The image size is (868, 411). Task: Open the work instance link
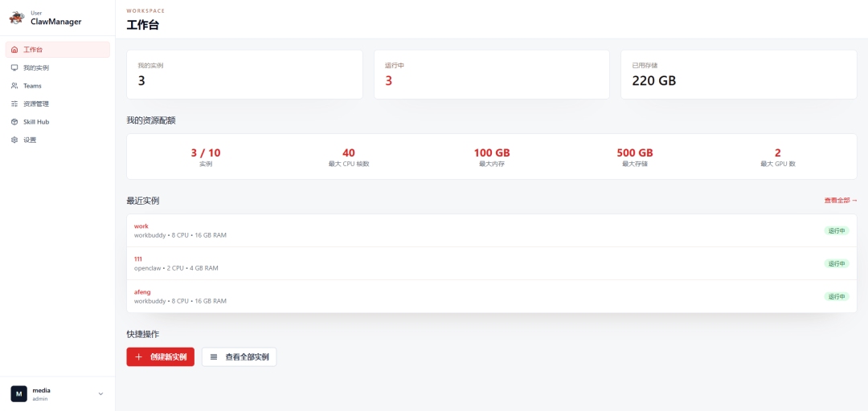point(141,226)
